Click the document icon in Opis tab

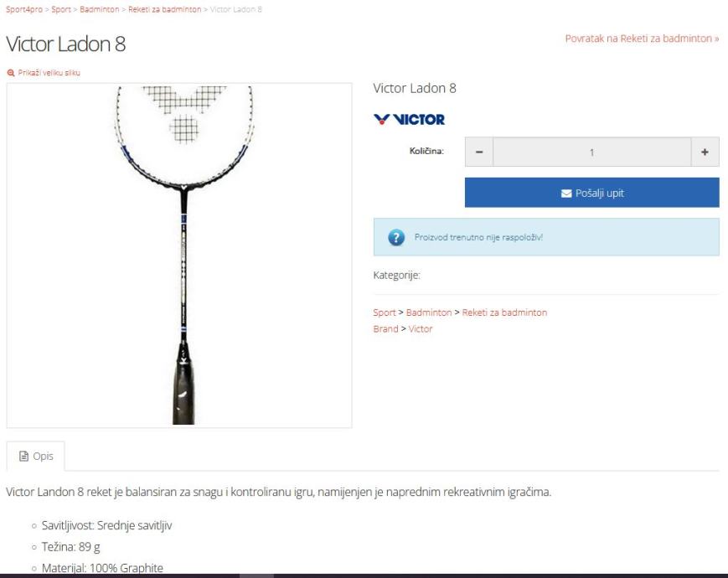click(x=23, y=457)
